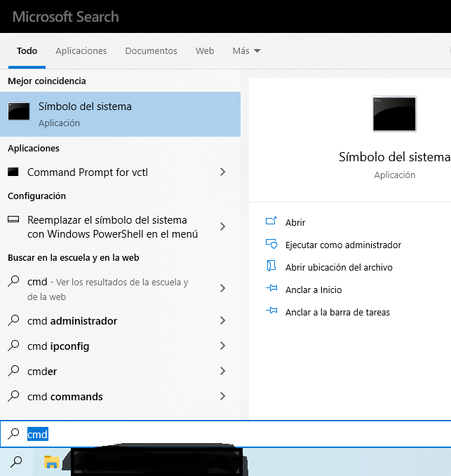This screenshot has width=451, height=476.
Task: Open Reemplazar el símbolo del sistema setting
Action: coord(112,226)
